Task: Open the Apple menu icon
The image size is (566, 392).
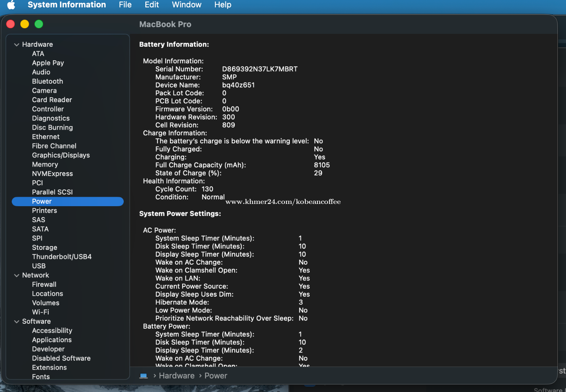Action: point(11,5)
